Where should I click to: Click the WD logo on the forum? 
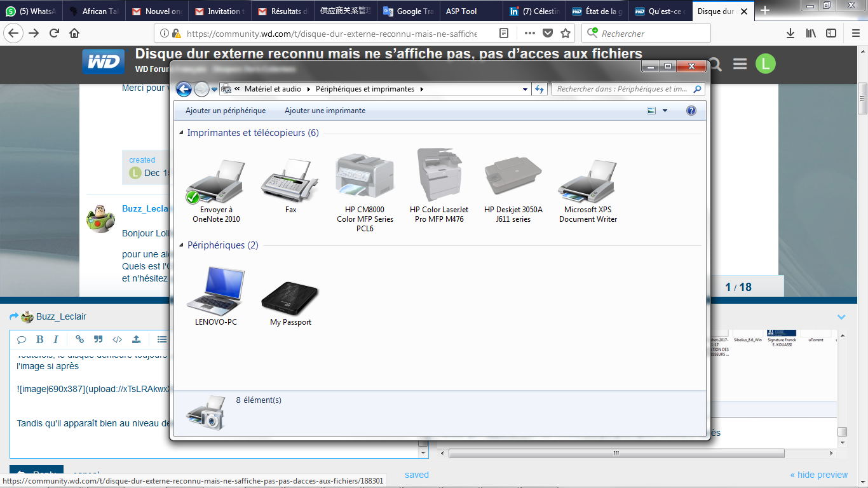click(103, 62)
